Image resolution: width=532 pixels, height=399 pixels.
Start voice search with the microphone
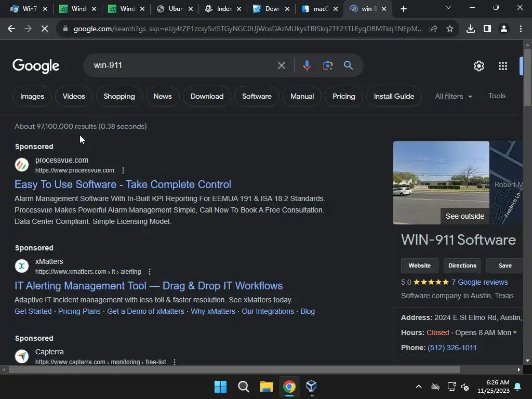[x=307, y=65]
